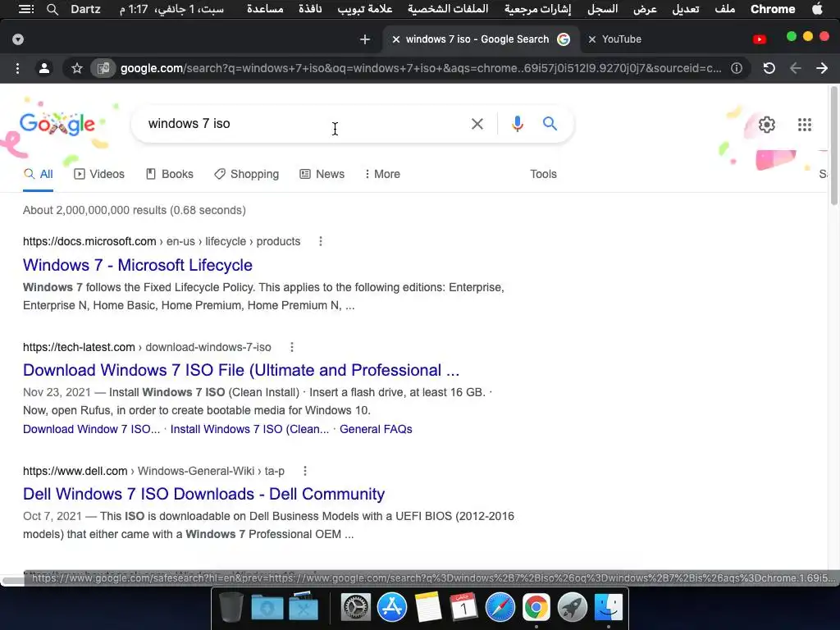Follow the Download Window 7 ISO... sitelink
Screen dimensions: 840x630
(x=92, y=429)
